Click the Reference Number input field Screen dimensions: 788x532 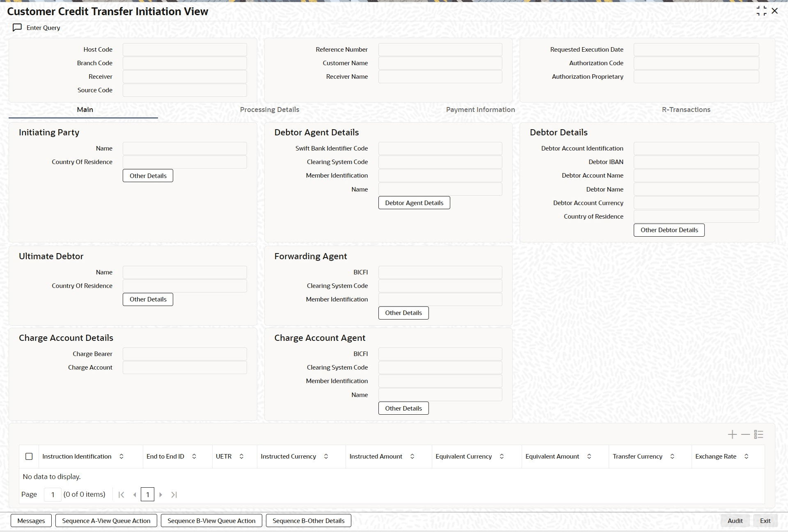click(440, 50)
